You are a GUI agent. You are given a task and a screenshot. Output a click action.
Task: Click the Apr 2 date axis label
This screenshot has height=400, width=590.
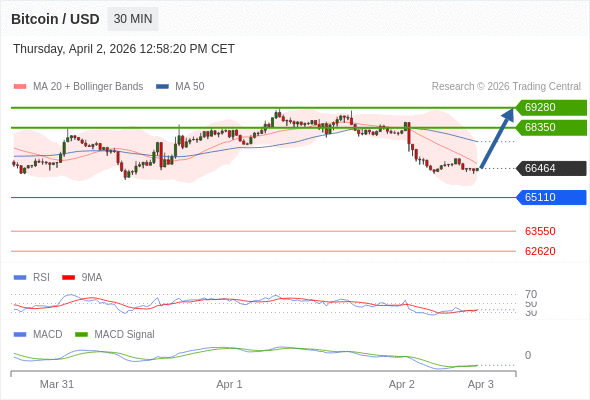click(x=401, y=384)
